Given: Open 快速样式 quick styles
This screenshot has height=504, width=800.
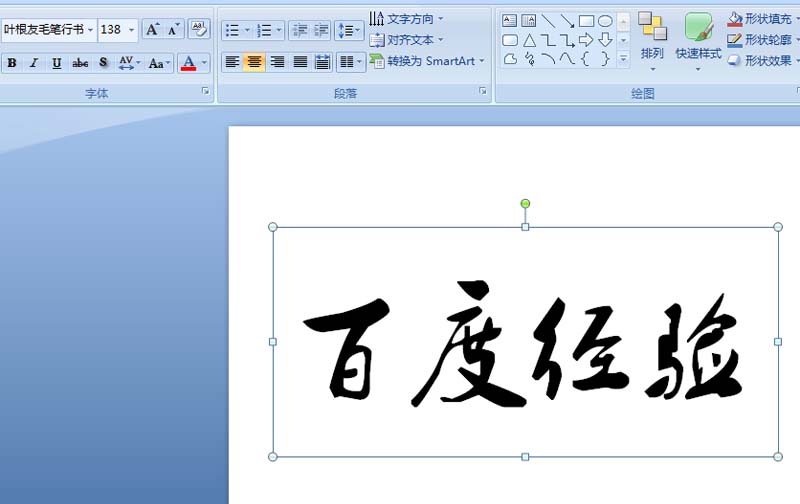Looking at the screenshot, I should click(x=698, y=40).
